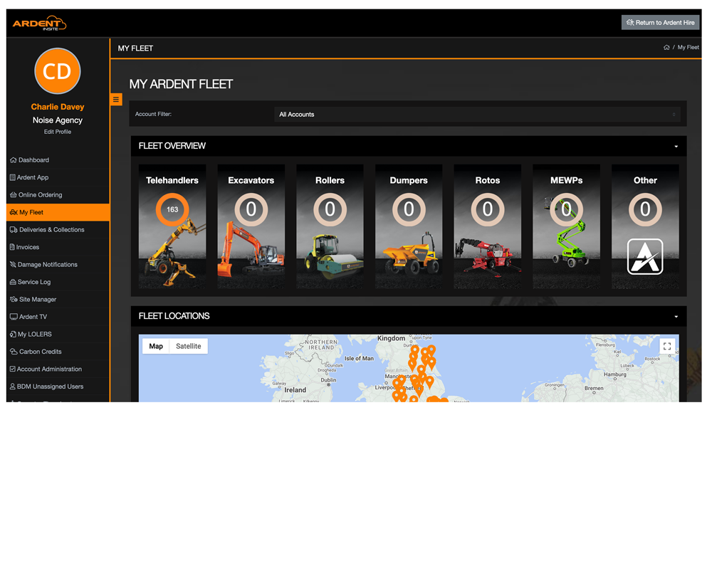Open the All Accounts filter dropdown
This screenshot has height=588, width=712.
(477, 115)
